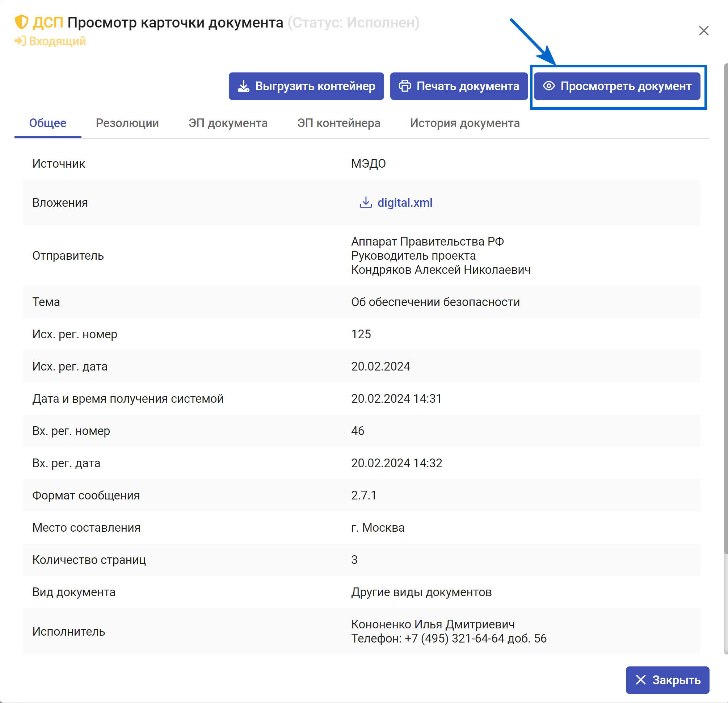Click the Количество страниц value 3
The width and height of the screenshot is (728, 703).
354,560
